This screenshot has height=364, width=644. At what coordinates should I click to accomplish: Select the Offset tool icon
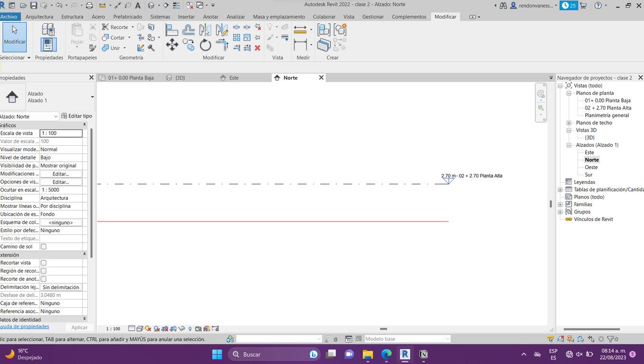tap(188, 30)
